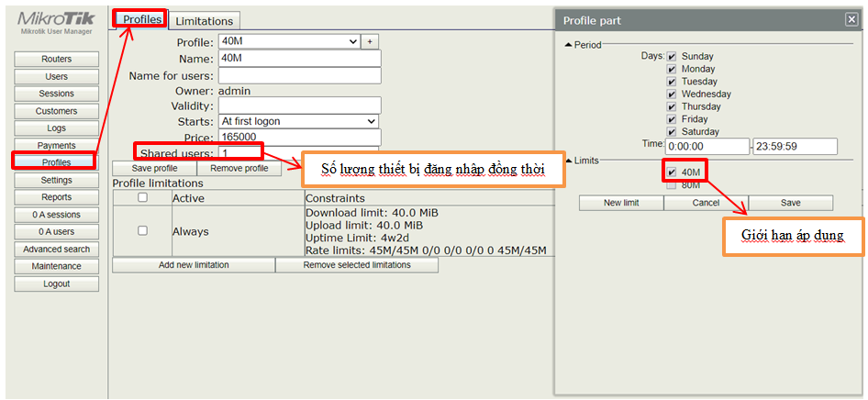Click the Price input field
Viewport: 868px width, 400px height.
(x=298, y=137)
